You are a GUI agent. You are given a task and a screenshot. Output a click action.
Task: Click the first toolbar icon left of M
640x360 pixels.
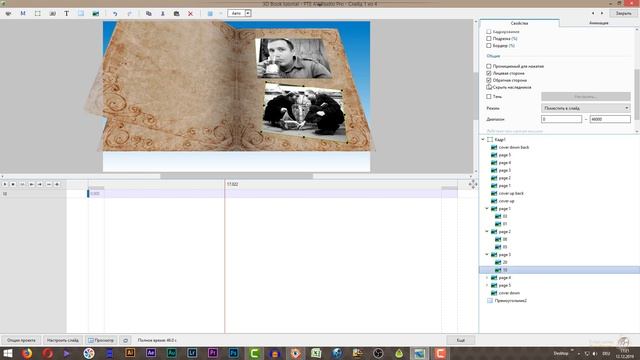[8, 13]
